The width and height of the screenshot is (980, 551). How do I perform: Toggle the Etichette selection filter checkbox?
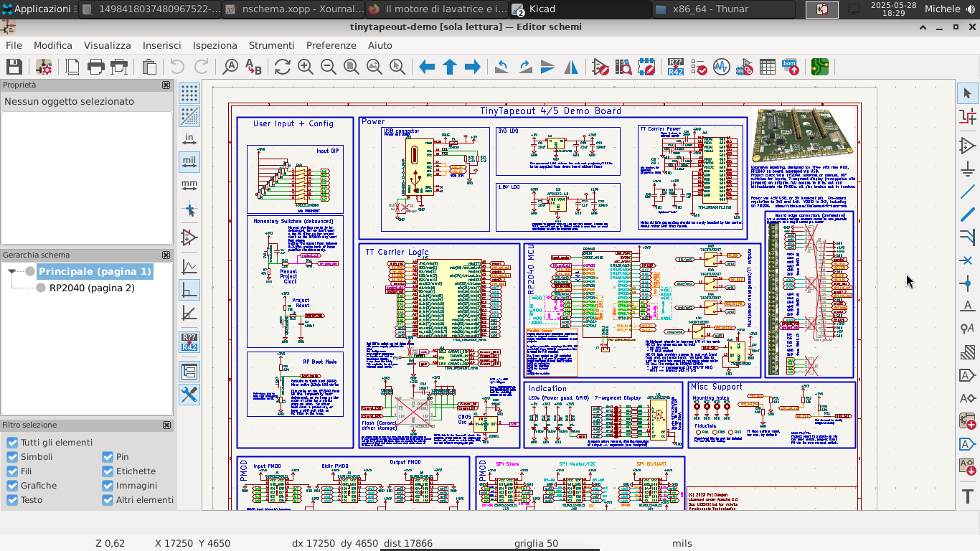pos(108,471)
